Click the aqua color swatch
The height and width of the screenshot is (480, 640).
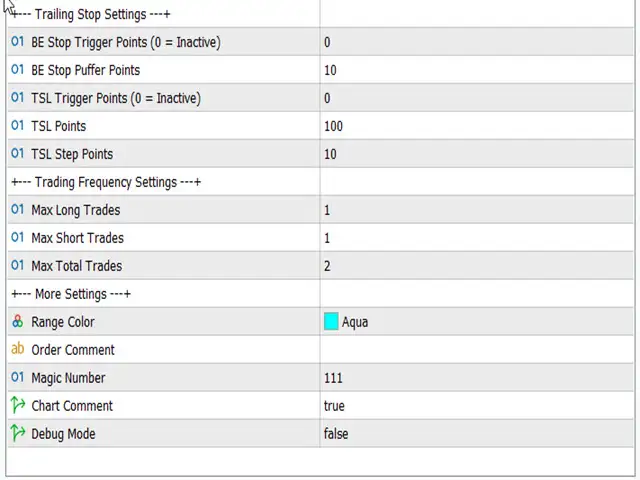coord(331,322)
